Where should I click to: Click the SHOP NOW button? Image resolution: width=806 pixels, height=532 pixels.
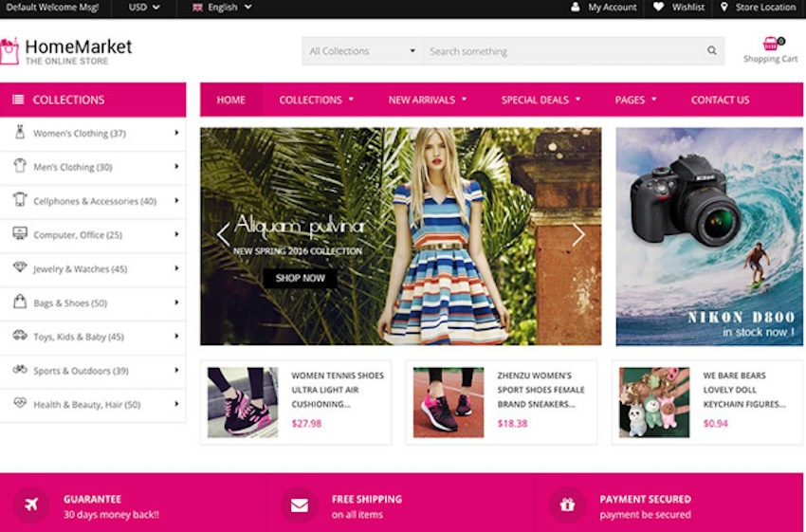pyautogui.click(x=301, y=278)
